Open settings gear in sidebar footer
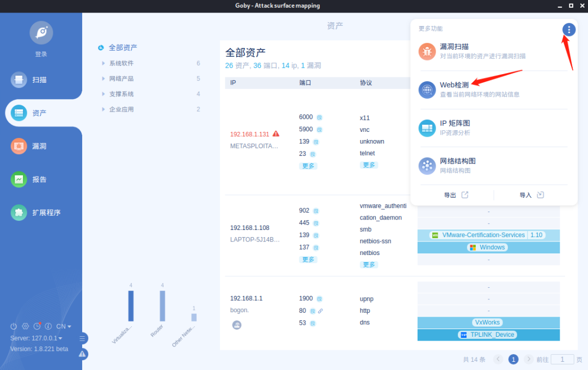588x370 pixels. click(x=26, y=326)
